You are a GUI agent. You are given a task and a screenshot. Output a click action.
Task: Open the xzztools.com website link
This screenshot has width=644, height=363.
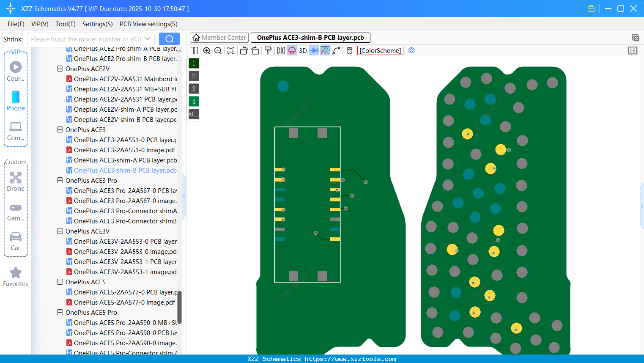coord(350,359)
